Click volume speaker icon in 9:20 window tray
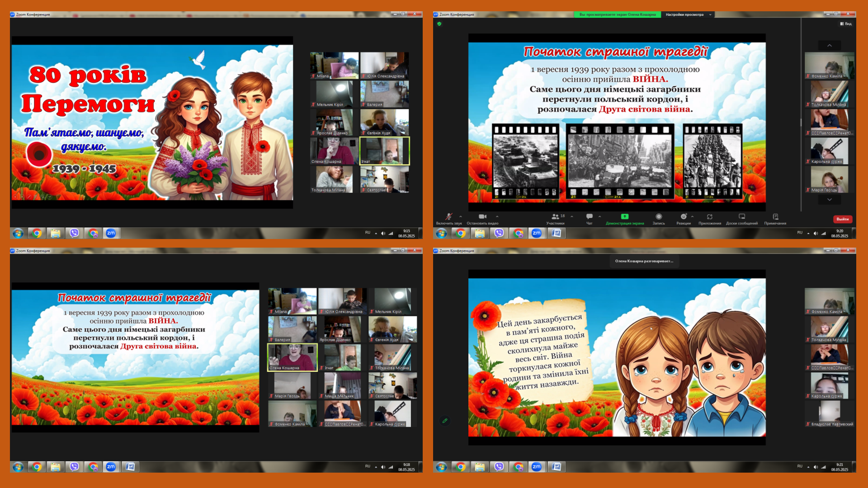Viewport: 868px width, 488px height. coord(816,234)
